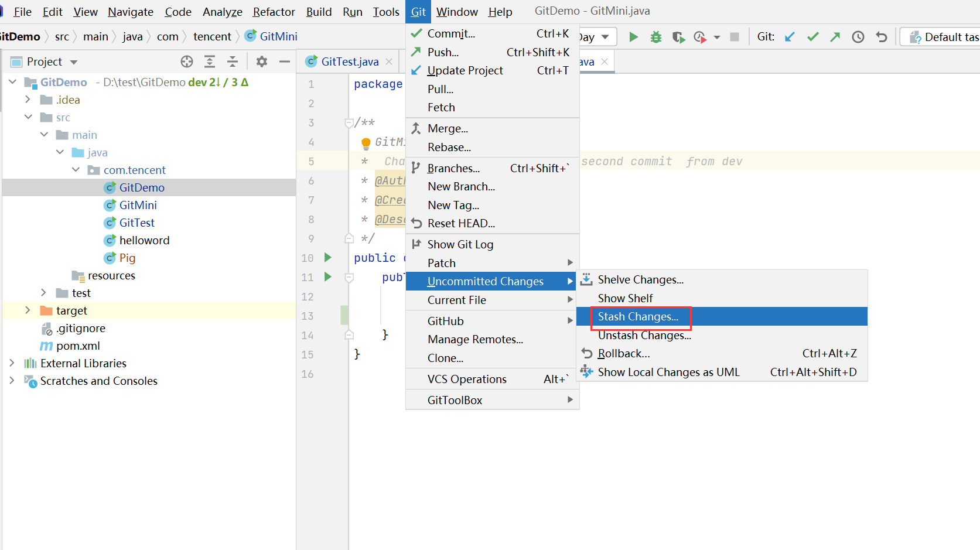The height and width of the screenshot is (550, 980).
Task: Stop the running process with square icon
Action: [x=735, y=36]
